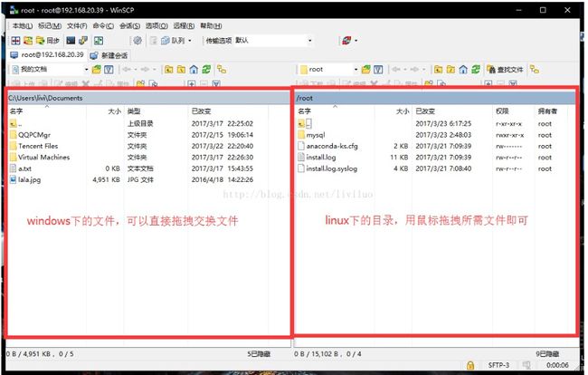Click the 队列 queue button

click(x=173, y=41)
